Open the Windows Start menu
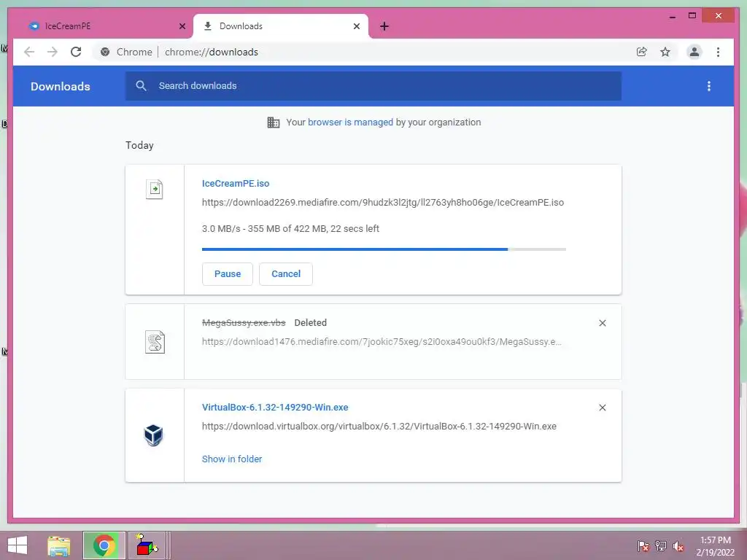Image resolution: width=747 pixels, height=560 pixels. [18, 545]
